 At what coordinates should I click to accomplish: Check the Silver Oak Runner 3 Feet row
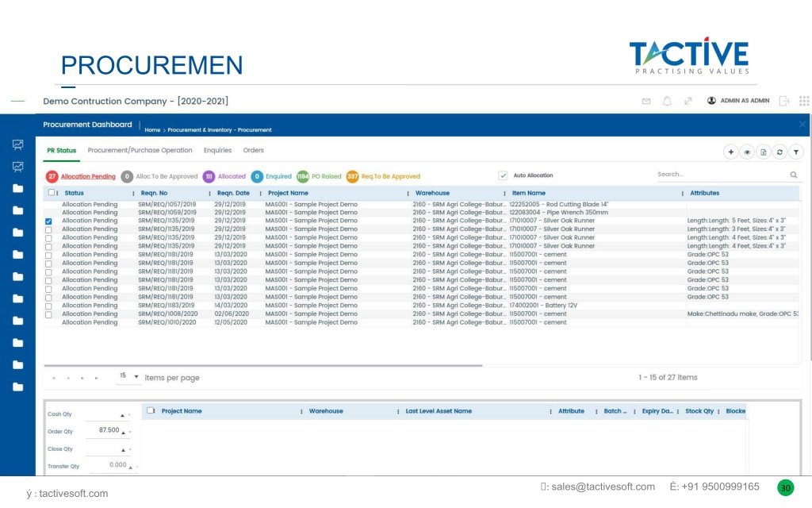pos(48,229)
